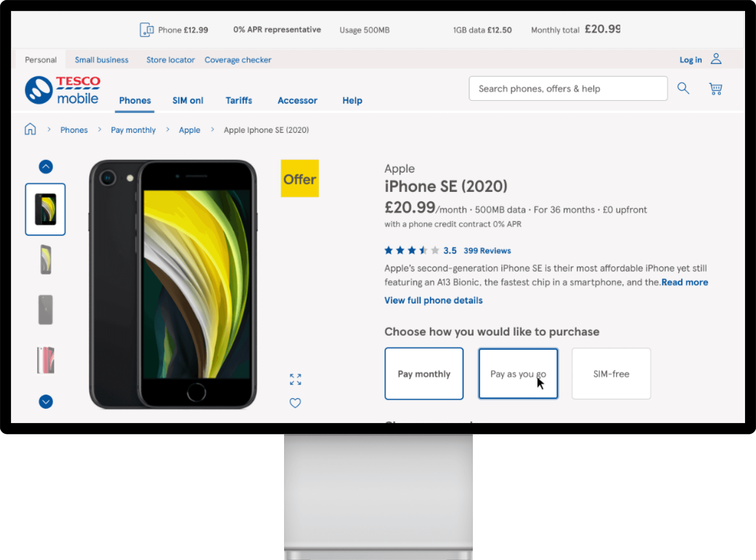Expand the phone image to fullscreen

point(295,379)
